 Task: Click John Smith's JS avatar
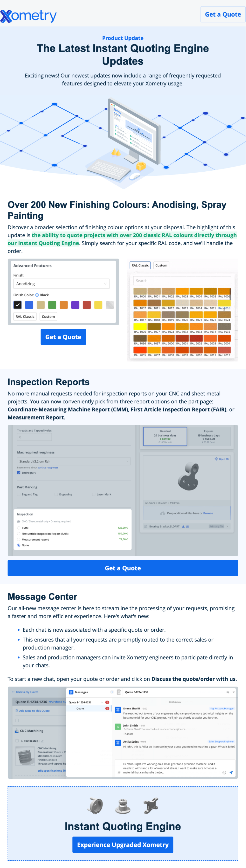118,727
